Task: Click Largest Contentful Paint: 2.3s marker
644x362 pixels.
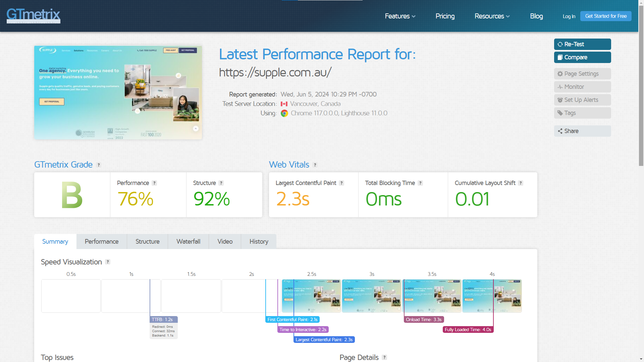Action: [324, 340]
